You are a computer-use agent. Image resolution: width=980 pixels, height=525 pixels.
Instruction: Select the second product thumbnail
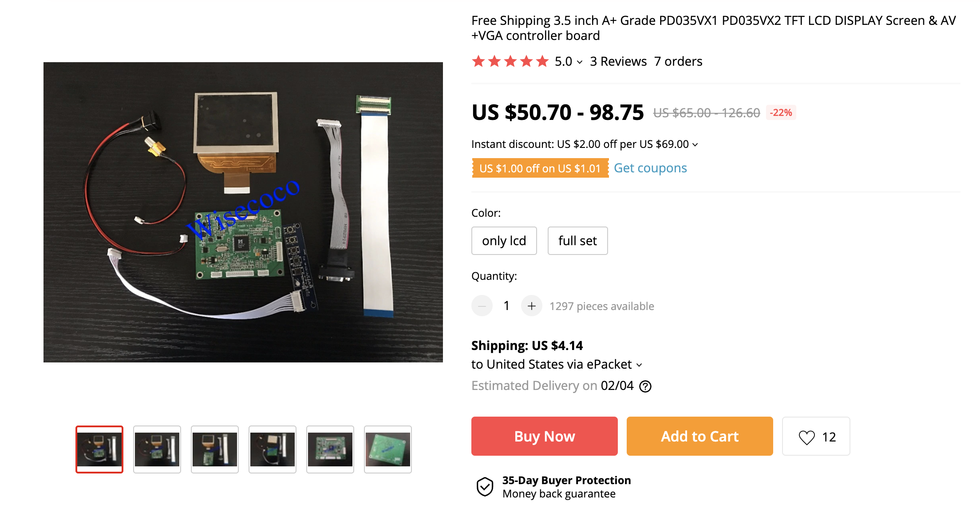157,449
